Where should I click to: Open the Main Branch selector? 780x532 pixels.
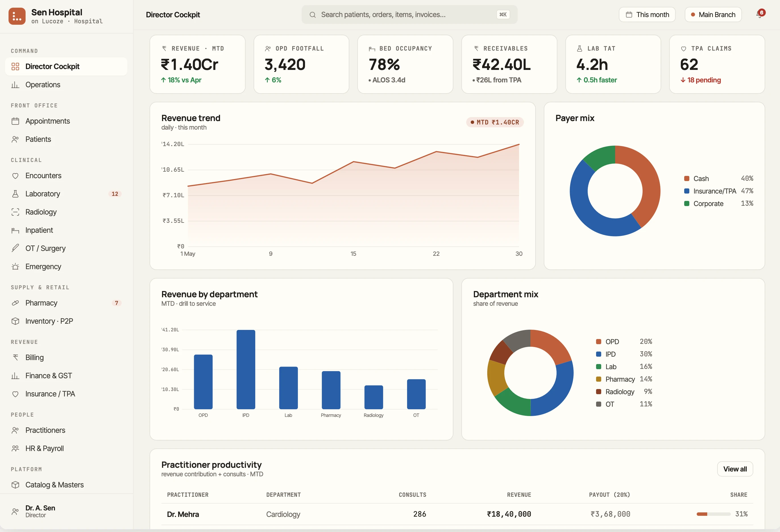coord(713,14)
